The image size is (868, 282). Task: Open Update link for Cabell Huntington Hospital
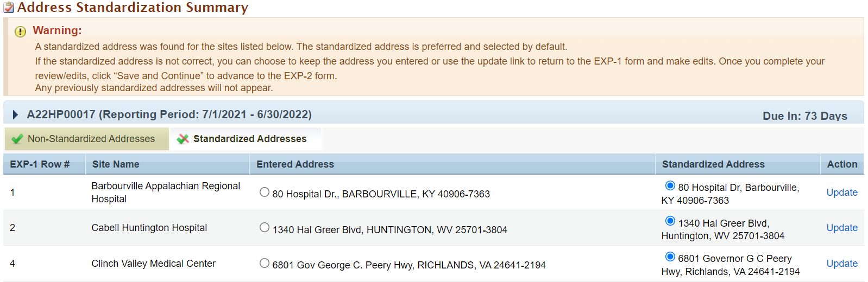click(x=842, y=228)
